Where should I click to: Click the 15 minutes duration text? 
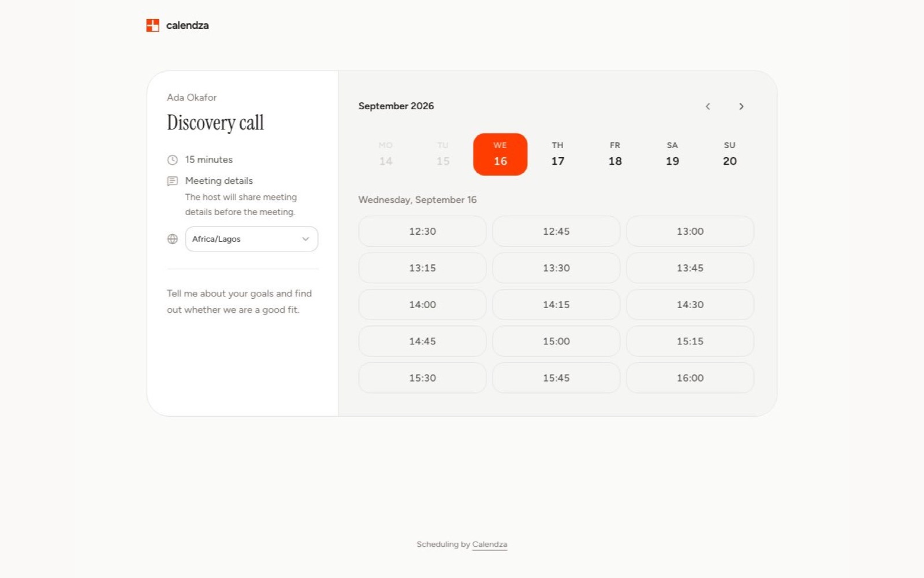(209, 160)
